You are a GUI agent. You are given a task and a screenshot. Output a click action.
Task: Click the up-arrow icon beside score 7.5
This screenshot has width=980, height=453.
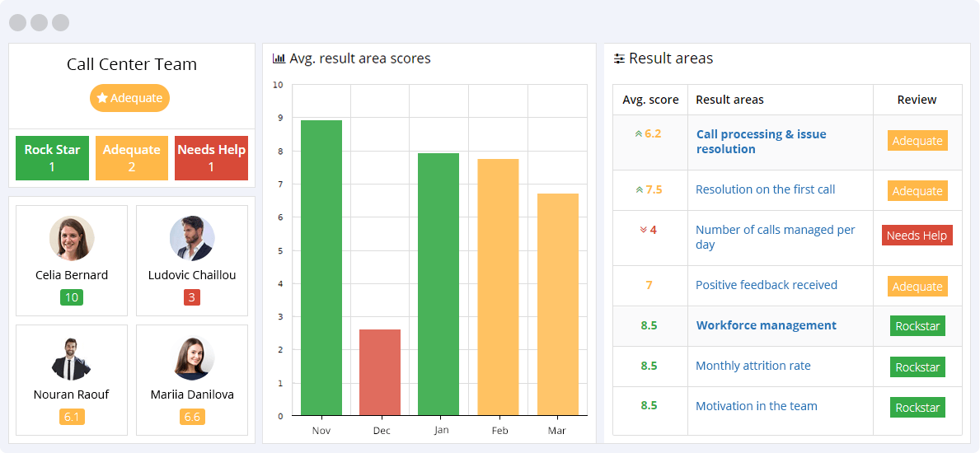click(639, 189)
